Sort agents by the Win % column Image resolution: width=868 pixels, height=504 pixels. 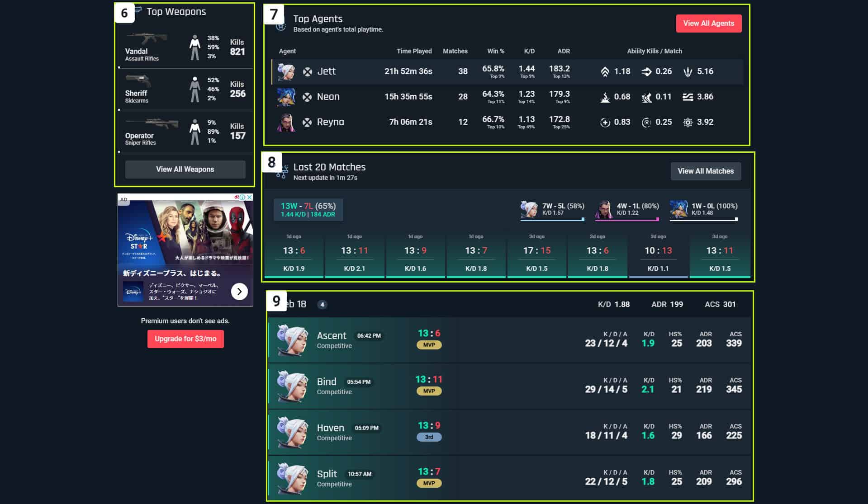(x=495, y=51)
